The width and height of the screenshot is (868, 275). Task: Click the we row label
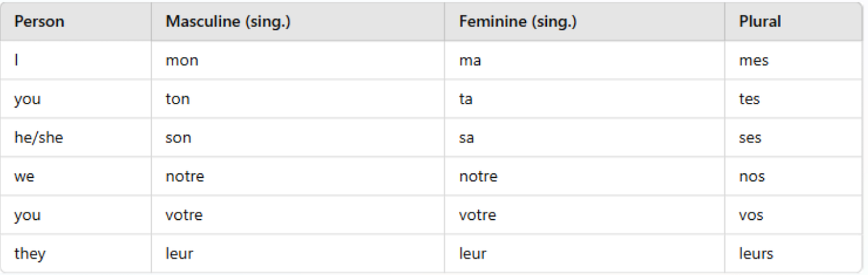click(76, 176)
